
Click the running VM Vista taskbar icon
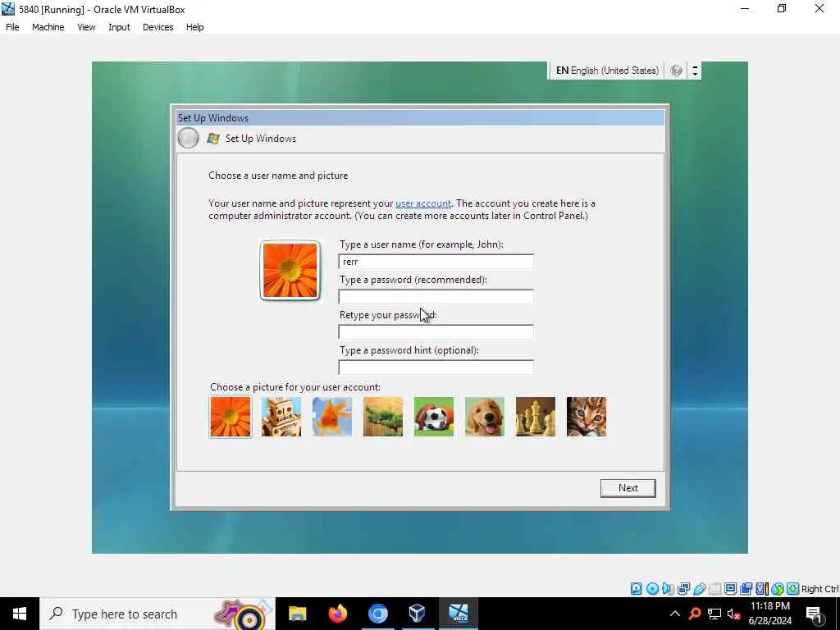coord(458,614)
